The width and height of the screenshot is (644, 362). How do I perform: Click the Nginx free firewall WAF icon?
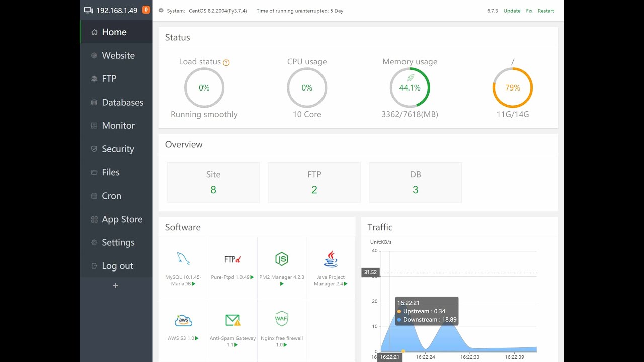(282, 319)
